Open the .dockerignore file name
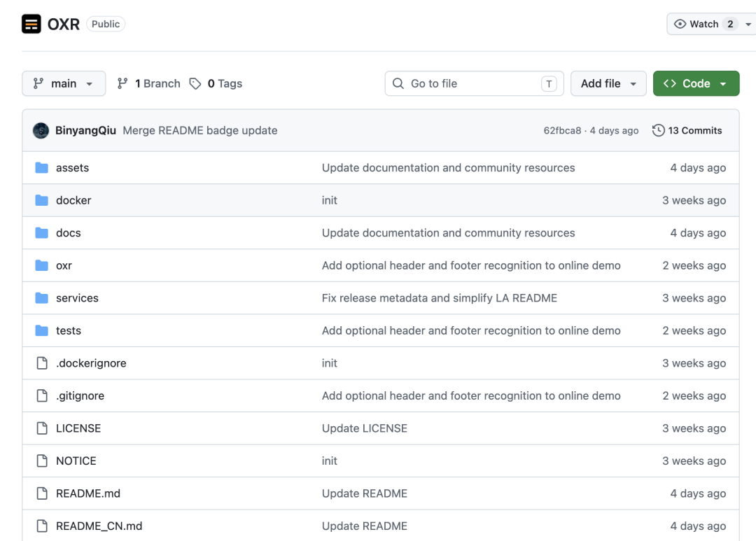The height and width of the screenshot is (541, 756). click(91, 363)
